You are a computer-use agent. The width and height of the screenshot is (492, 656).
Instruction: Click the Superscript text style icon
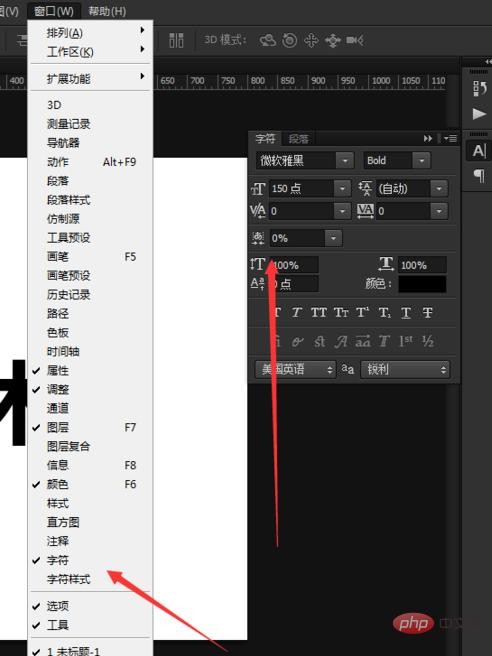click(362, 313)
